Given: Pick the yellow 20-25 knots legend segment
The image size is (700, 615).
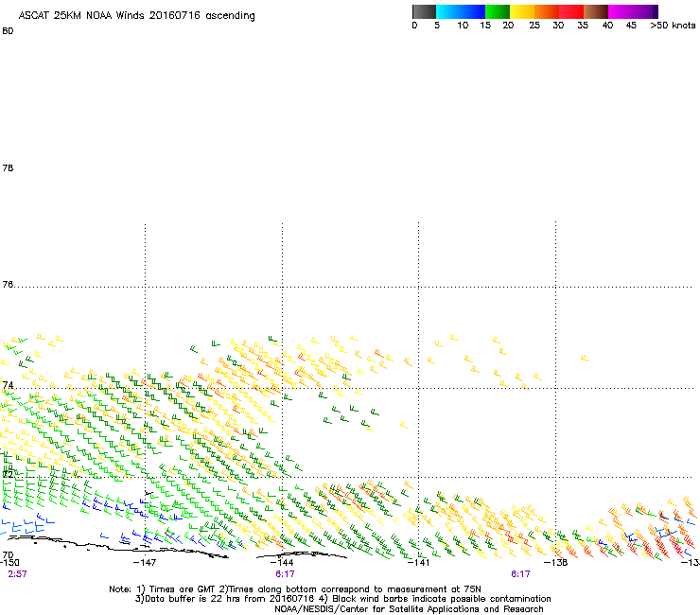Looking at the screenshot, I should click(522, 11).
